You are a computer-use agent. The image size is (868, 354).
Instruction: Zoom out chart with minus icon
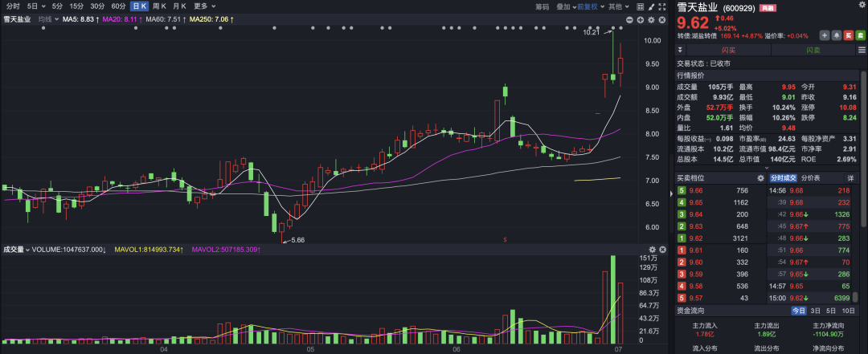pos(629,19)
